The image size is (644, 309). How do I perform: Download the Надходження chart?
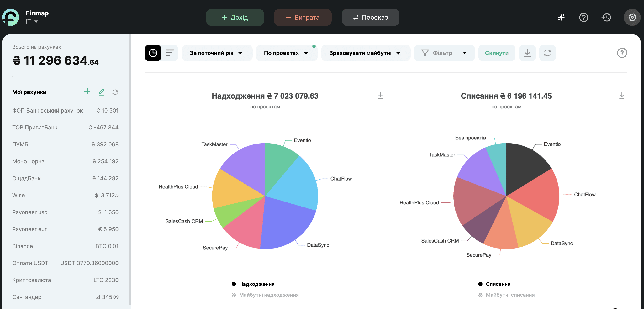[x=380, y=96]
